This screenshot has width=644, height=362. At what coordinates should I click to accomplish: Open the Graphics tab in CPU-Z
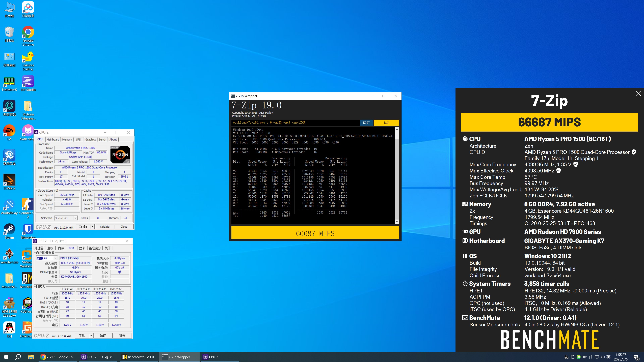91,140
